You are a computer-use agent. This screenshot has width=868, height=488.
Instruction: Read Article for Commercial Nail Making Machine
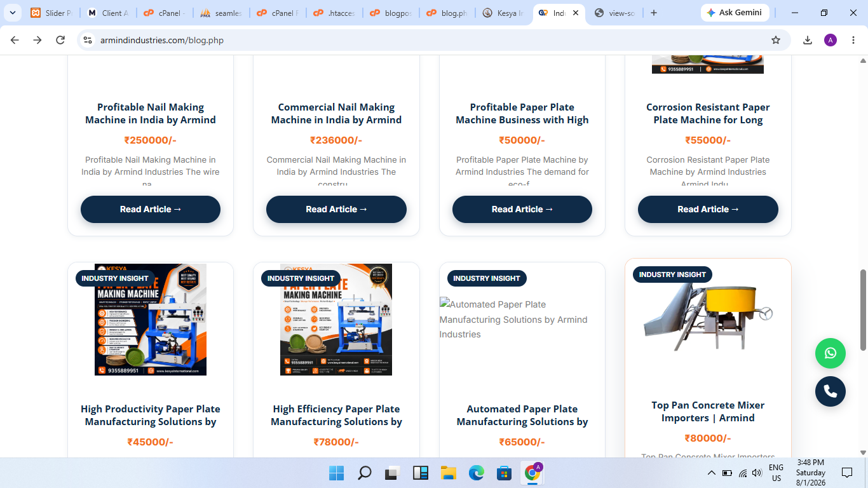[336, 209]
